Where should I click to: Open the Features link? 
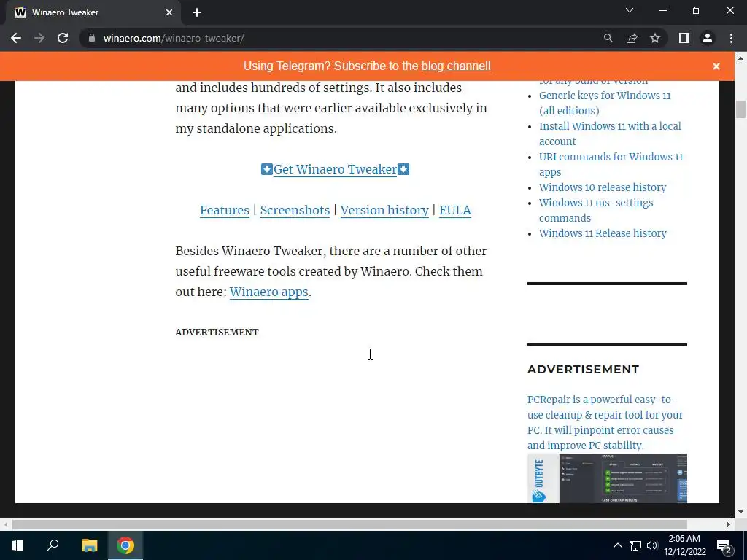tap(225, 210)
